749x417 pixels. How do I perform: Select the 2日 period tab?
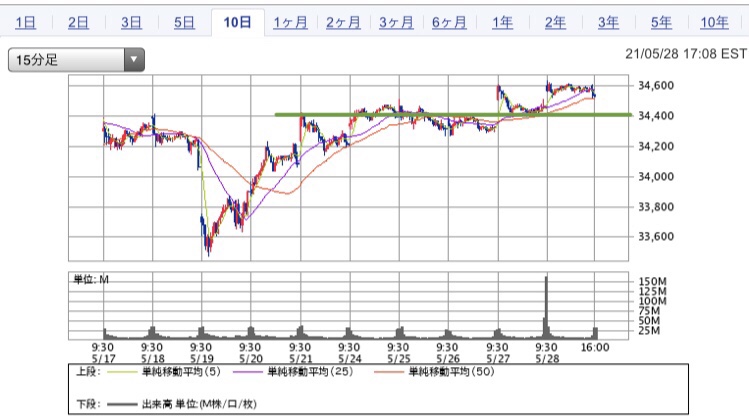78,22
